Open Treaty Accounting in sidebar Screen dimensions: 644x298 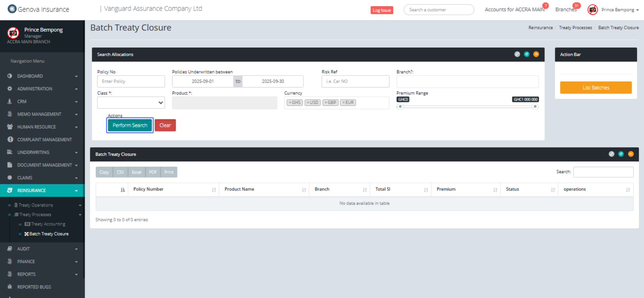[x=48, y=224]
